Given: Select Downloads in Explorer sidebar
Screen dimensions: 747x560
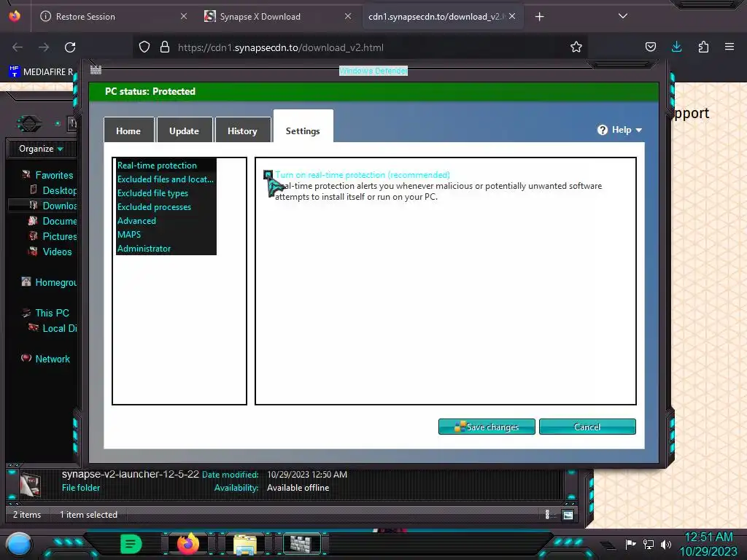Looking at the screenshot, I should click(59, 206).
